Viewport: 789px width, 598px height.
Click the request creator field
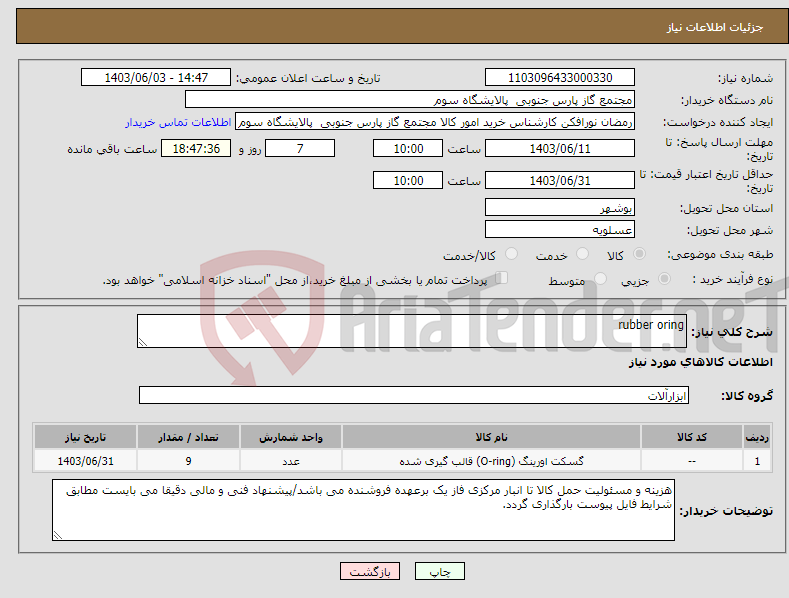click(435, 122)
